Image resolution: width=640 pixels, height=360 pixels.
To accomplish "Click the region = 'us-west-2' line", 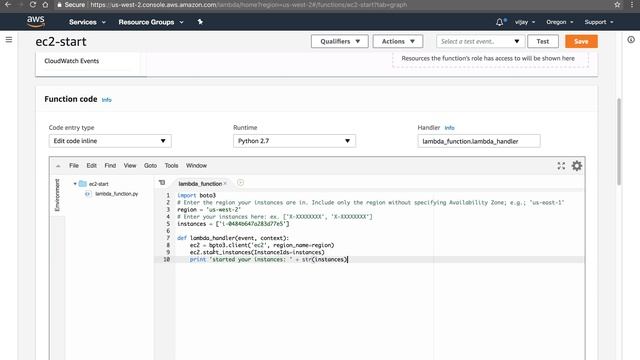I will click(209, 210).
